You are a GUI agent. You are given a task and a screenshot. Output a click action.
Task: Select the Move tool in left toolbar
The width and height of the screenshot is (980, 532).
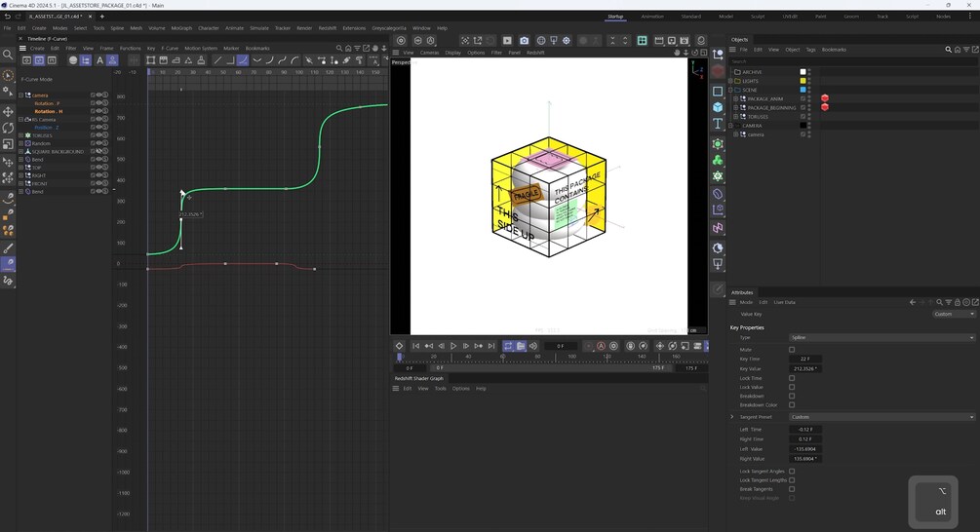(x=8, y=112)
